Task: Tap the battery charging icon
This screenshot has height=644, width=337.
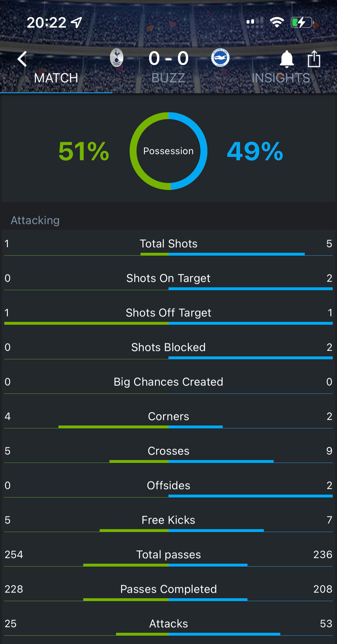Action: (302, 22)
